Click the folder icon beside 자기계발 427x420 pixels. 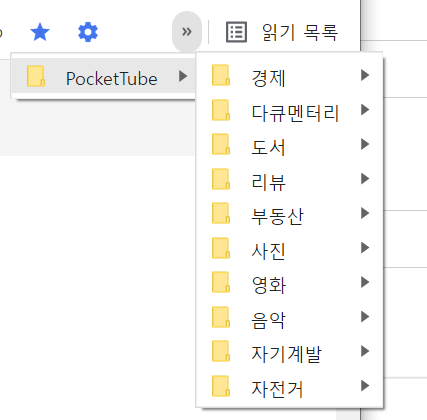click(x=221, y=351)
